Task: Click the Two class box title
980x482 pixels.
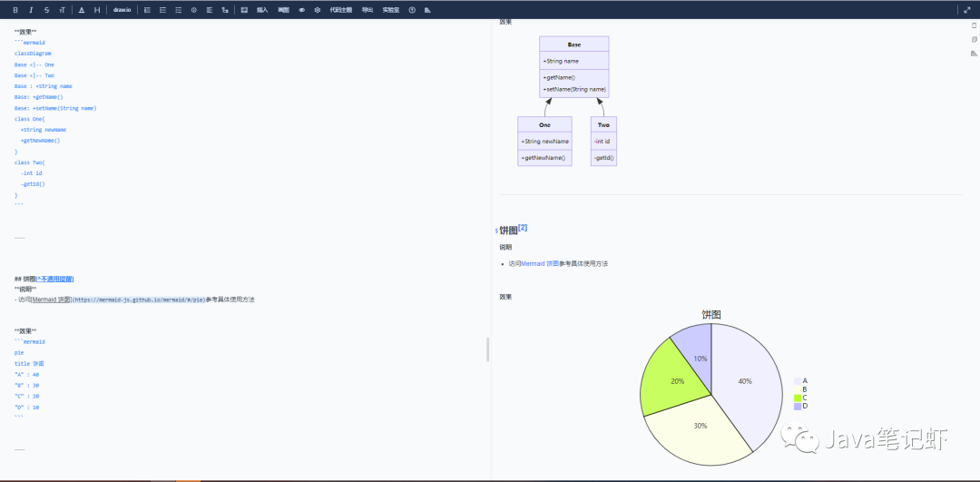Action: [603, 125]
